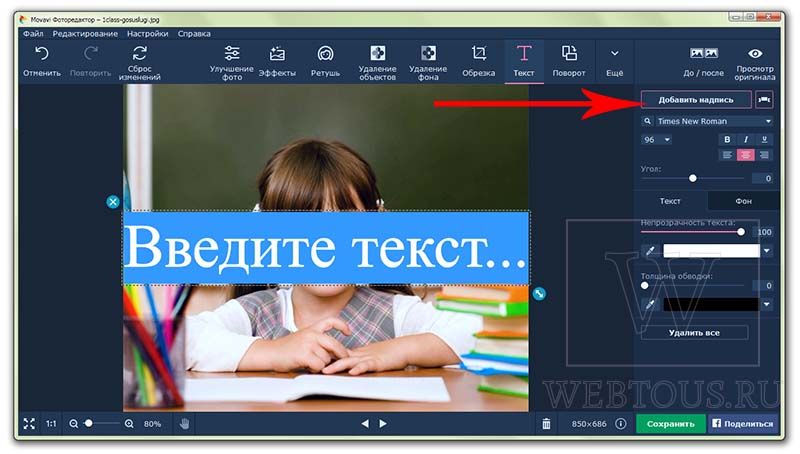
Task: Open Улучшение фото tool
Action: pyautogui.click(x=232, y=62)
